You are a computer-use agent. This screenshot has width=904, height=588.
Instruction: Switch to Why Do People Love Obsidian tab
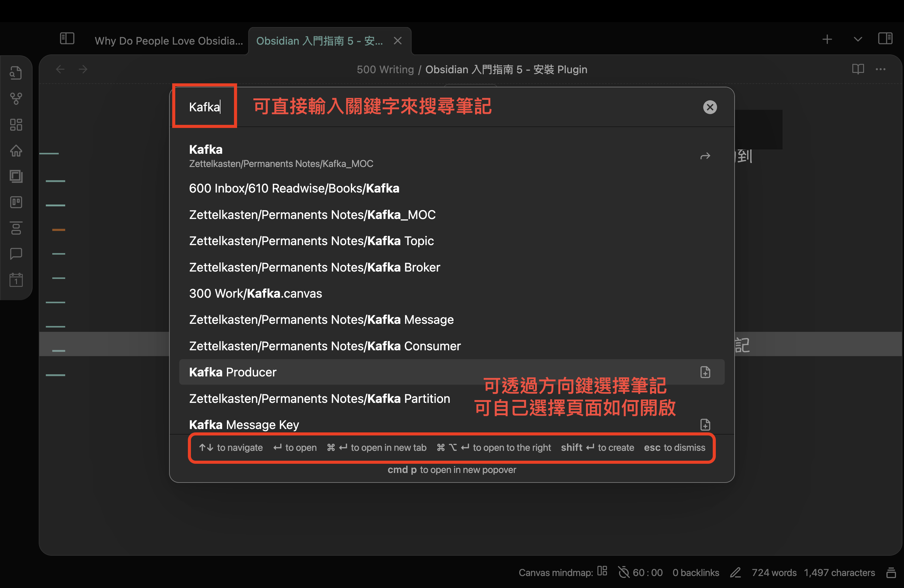point(168,41)
